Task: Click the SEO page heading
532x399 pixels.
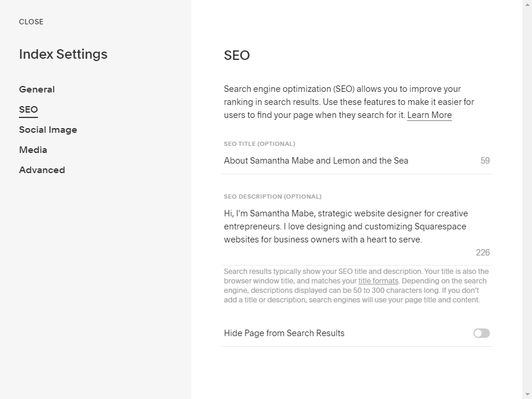Action: pyautogui.click(x=237, y=56)
